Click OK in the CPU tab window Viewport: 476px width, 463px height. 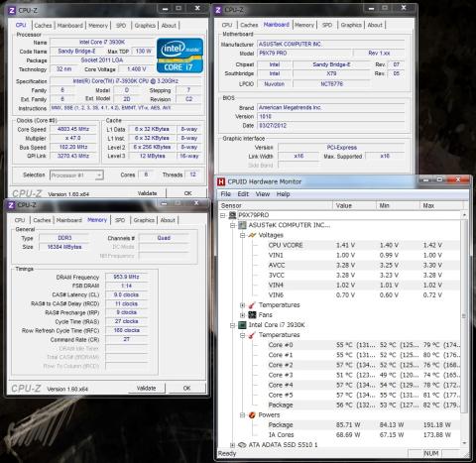click(187, 193)
